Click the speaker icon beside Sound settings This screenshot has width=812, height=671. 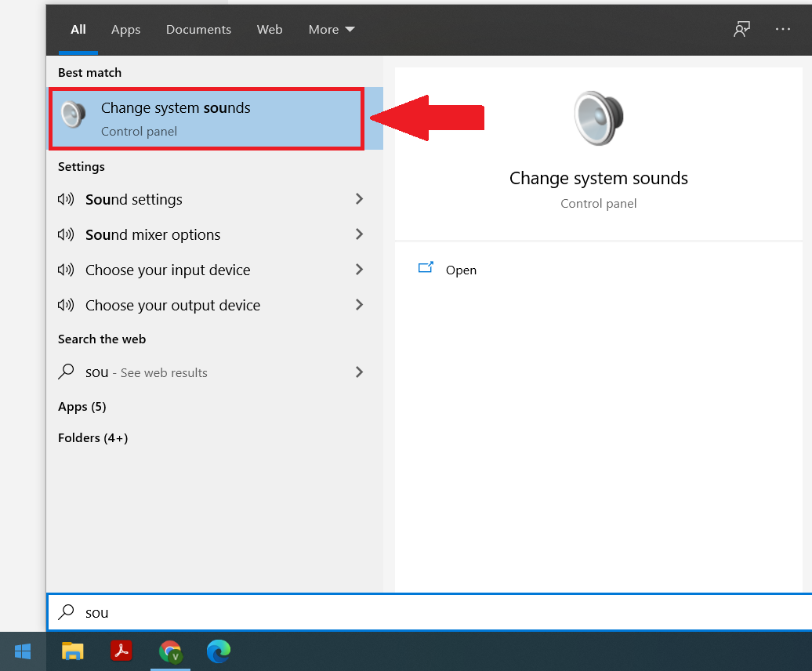pyautogui.click(x=66, y=199)
